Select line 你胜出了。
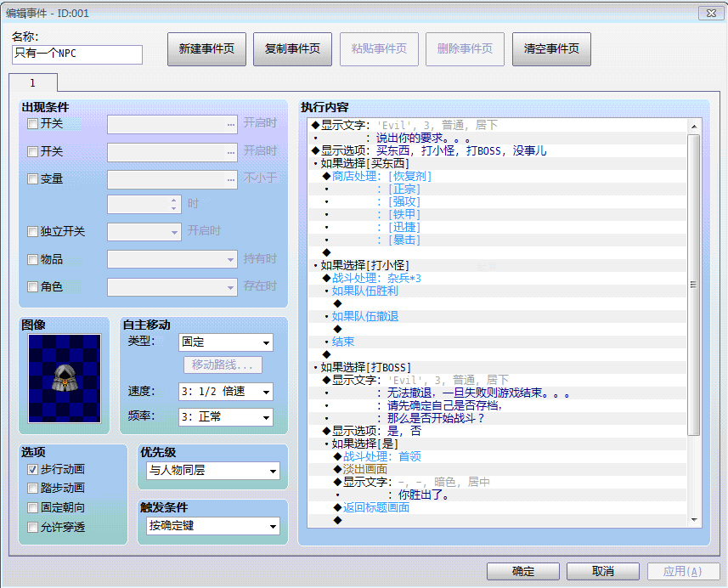728x588 pixels. [x=497, y=495]
